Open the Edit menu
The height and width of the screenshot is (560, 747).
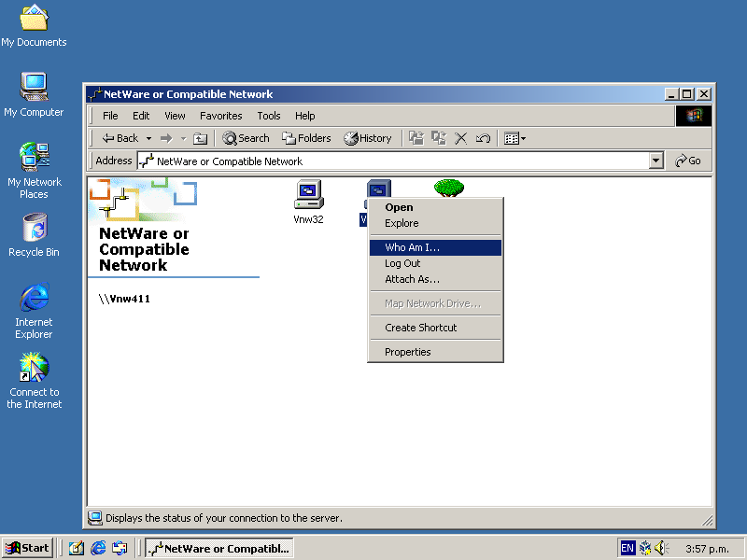pos(141,116)
